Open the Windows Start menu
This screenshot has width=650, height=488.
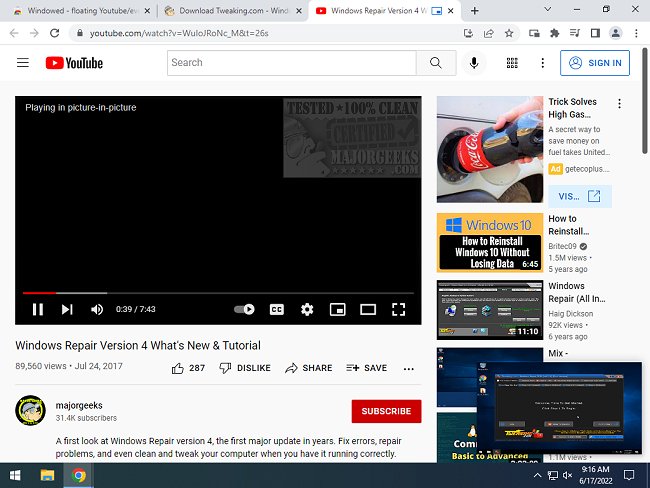click(x=15, y=475)
